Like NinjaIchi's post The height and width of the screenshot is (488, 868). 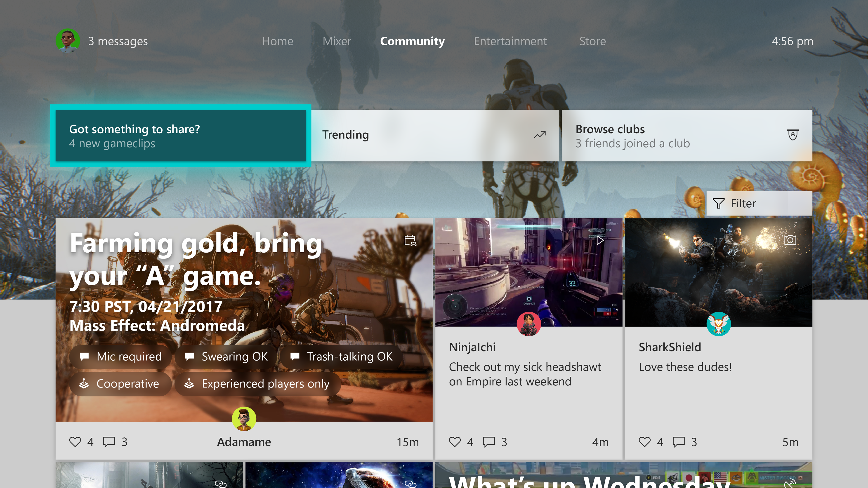coord(455,442)
